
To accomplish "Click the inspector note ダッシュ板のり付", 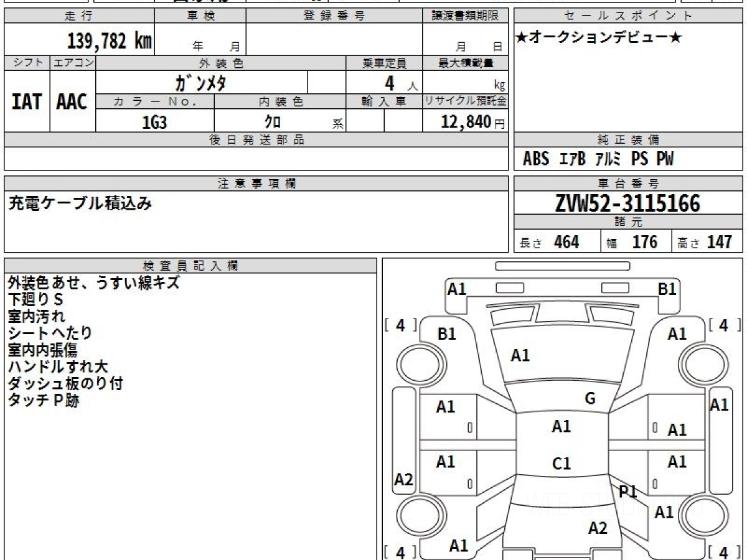I will coord(65,384).
